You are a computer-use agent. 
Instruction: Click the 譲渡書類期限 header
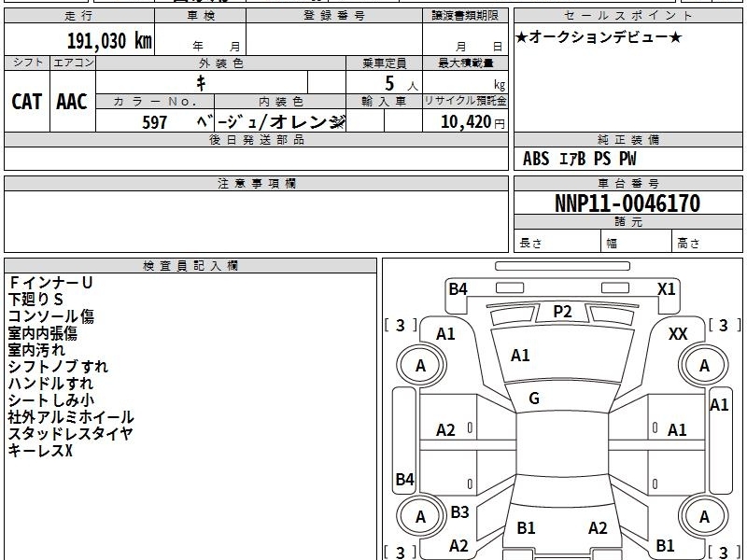465,16
